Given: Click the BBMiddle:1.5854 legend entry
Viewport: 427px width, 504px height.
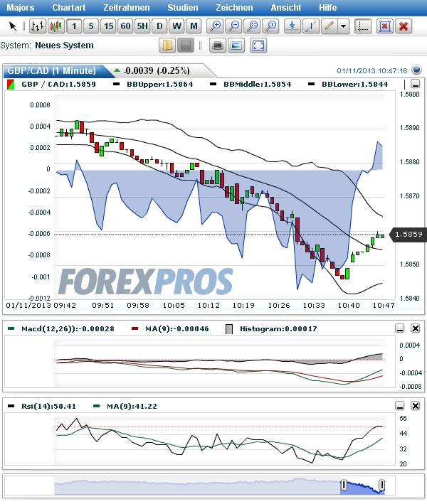Looking at the screenshot, I should coord(251,84).
